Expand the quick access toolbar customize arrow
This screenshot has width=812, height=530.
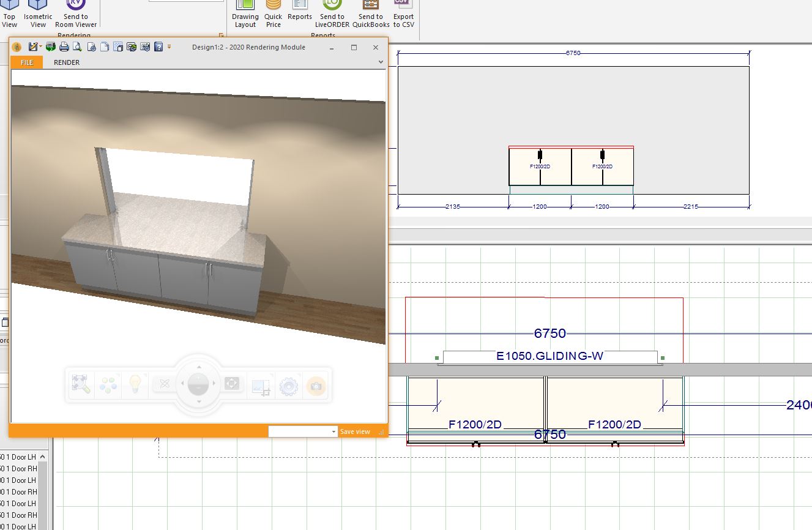[169, 47]
